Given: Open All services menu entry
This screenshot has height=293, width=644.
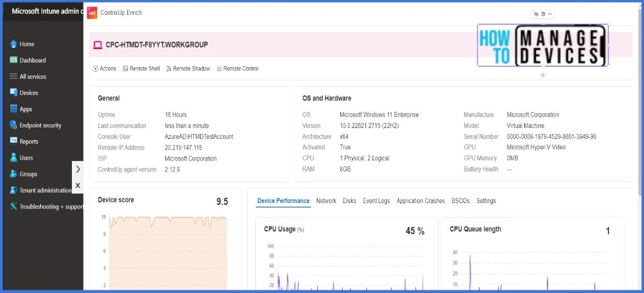Looking at the screenshot, I should point(33,76).
